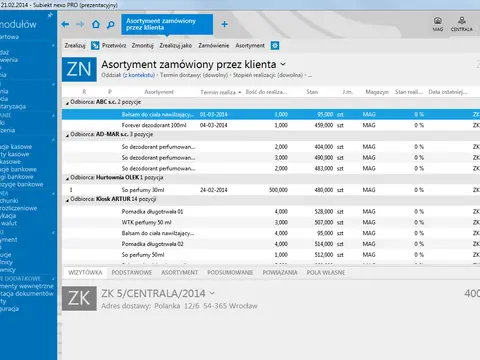Click the ZN module tile
Screen dimensions: 480x360
pos(79,69)
